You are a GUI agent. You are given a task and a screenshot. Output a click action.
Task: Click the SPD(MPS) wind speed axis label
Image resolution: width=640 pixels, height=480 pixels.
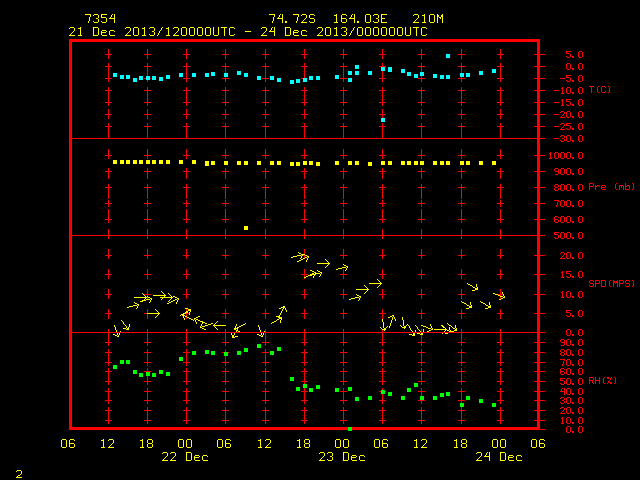coord(611,283)
